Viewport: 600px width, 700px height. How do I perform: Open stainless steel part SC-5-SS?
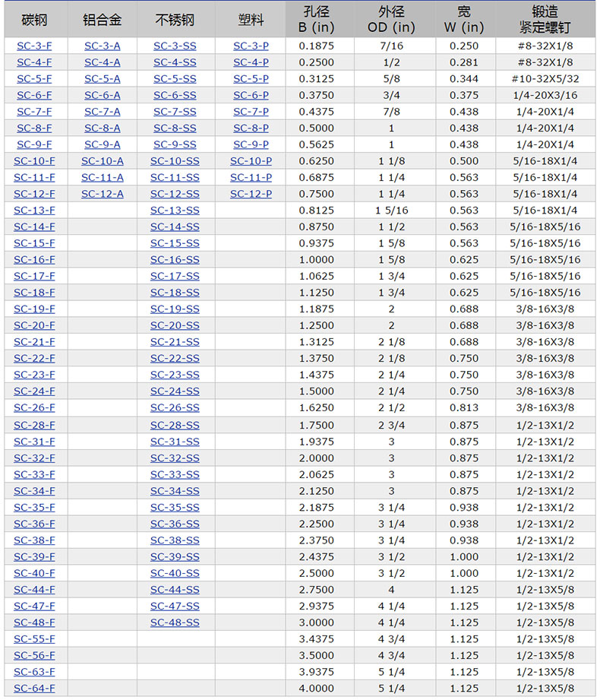coord(175,79)
